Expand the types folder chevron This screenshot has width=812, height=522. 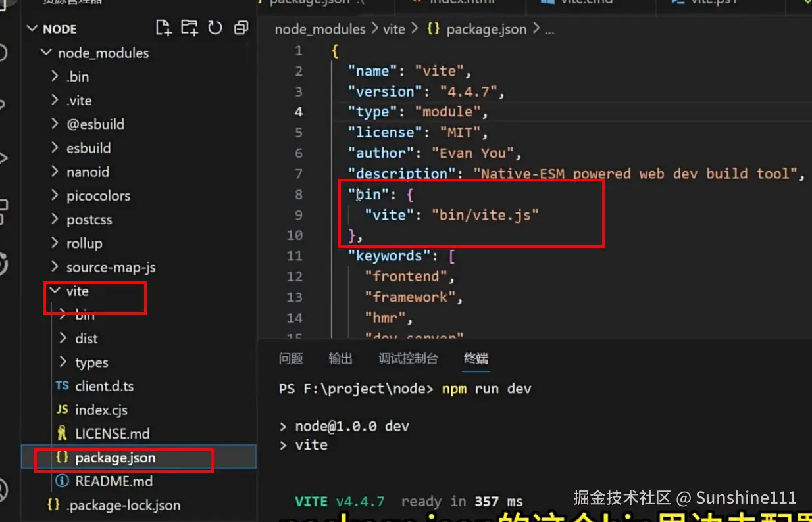pyautogui.click(x=63, y=362)
